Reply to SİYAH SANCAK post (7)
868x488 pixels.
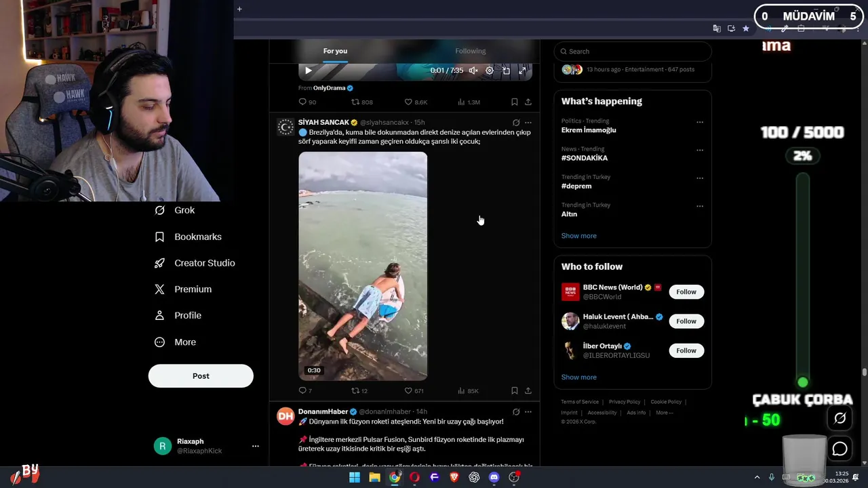[x=305, y=390]
